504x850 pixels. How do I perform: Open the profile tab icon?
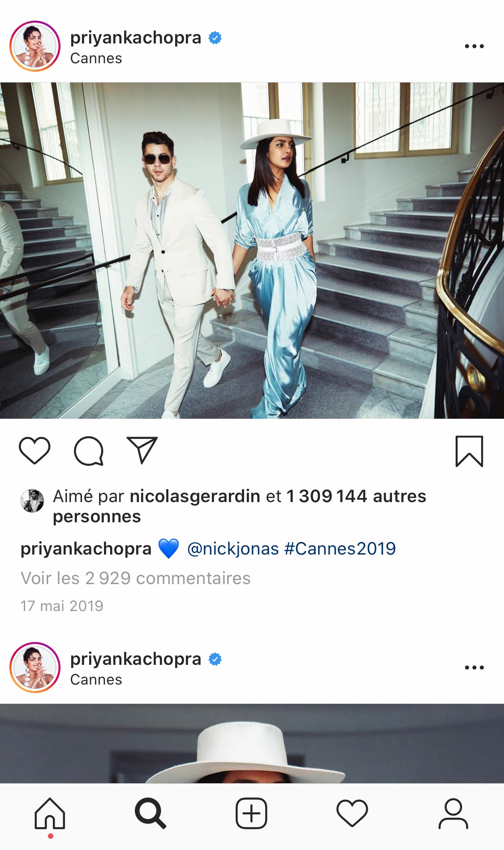pos(453,813)
